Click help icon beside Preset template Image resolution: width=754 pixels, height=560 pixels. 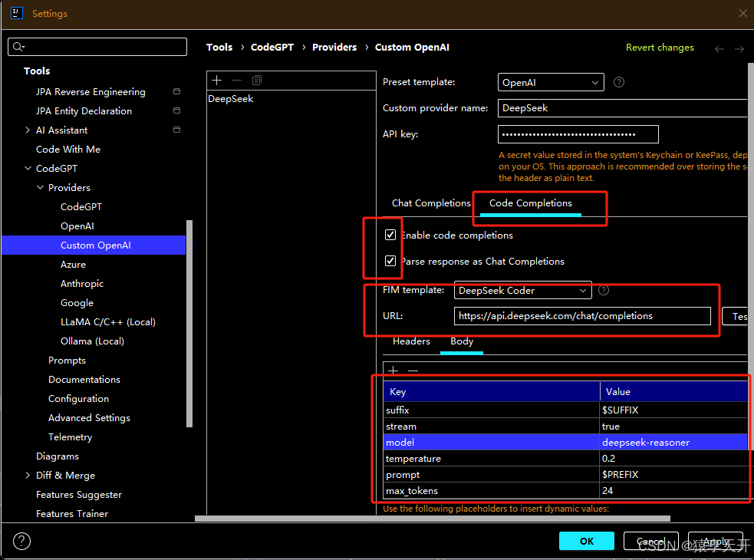coord(619,82)
